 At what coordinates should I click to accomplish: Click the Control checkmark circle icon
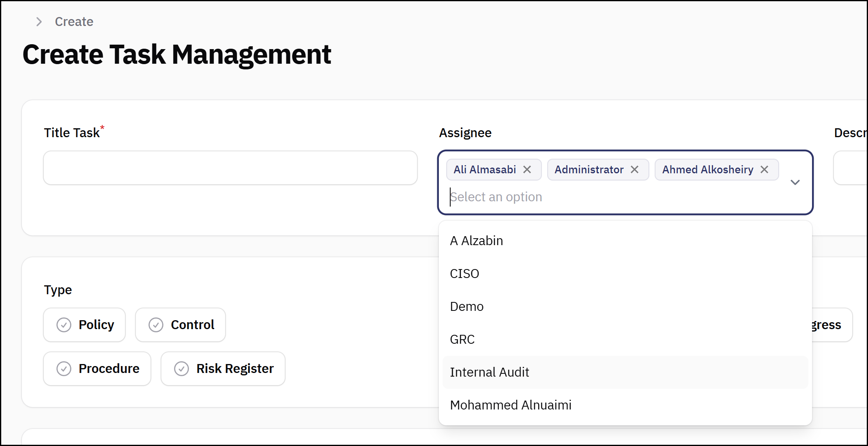pyautogui.click(x=156, y=325)
